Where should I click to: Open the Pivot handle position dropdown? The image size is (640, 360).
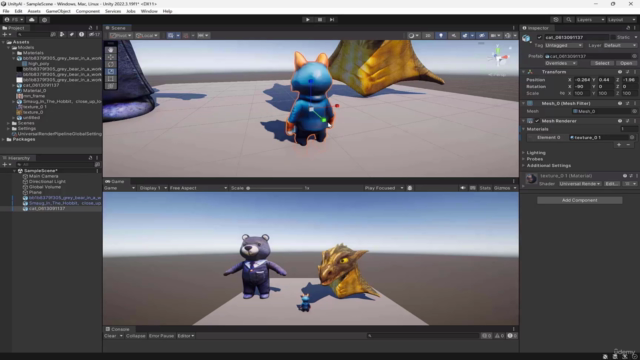pyautogui.click(x=120, y=36)
